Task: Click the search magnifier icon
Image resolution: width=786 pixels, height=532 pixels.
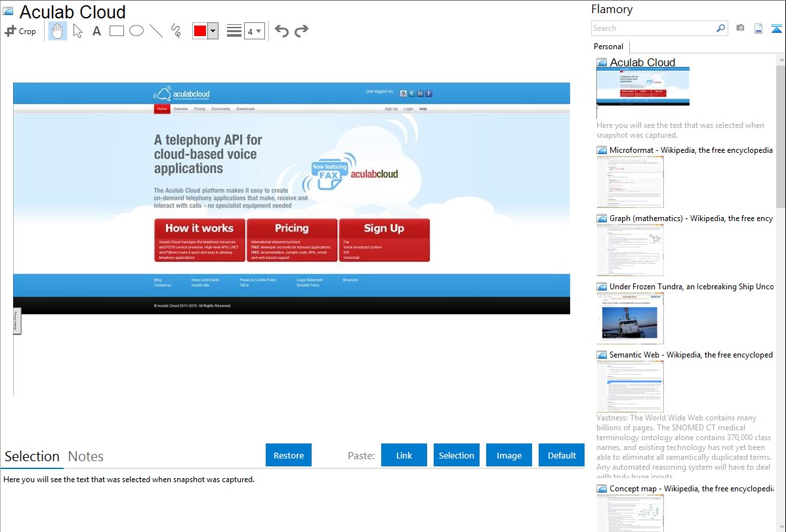Action: [x=721, y=28]
